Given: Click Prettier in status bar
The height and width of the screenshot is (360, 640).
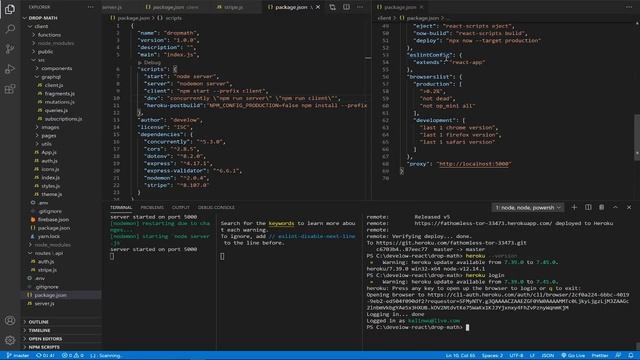Looking at the screenshot, I should pos(600,356).
